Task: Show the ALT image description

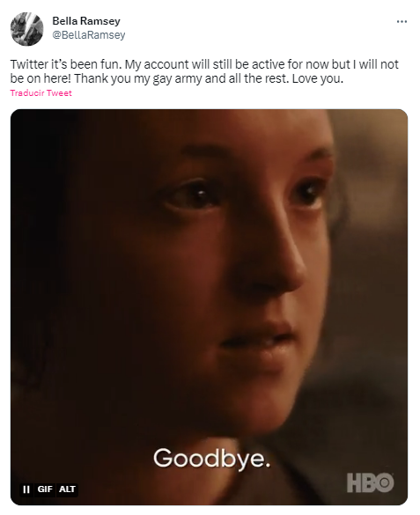Action: (x=67, y=489)
